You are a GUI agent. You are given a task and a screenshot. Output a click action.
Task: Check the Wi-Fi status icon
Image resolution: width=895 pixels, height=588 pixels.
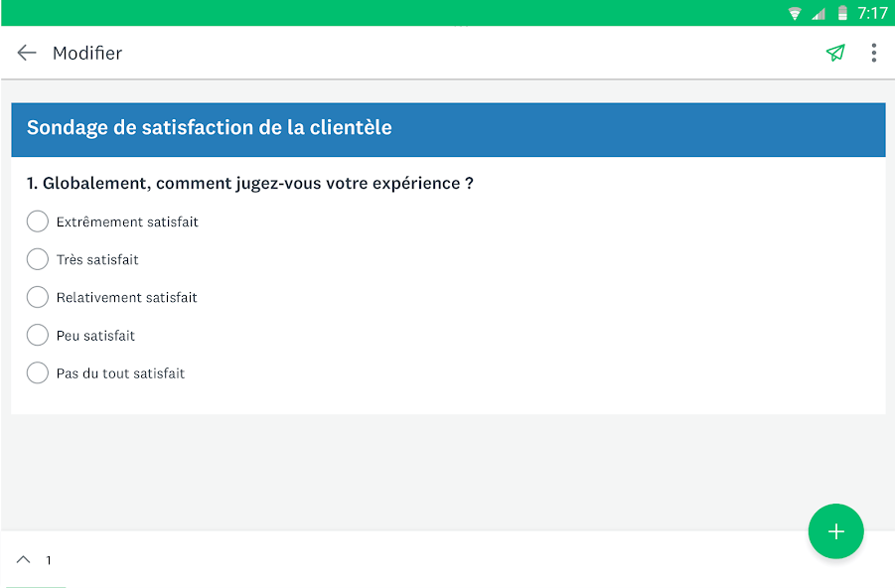pyautogui.click(x=795, y=13)
